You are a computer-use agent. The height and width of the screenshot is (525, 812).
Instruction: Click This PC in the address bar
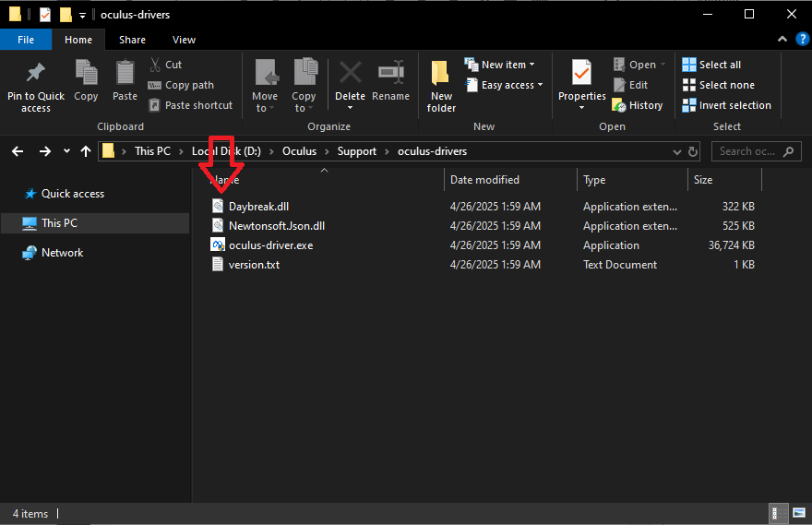[x=152, y=151]
